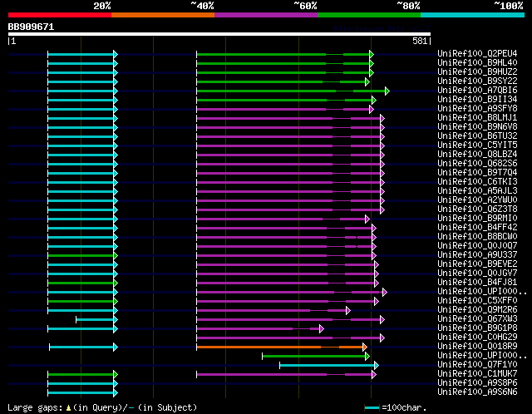
Task: Select the UniRef100_Q7F1Y0 label
Action: (477, 365)
